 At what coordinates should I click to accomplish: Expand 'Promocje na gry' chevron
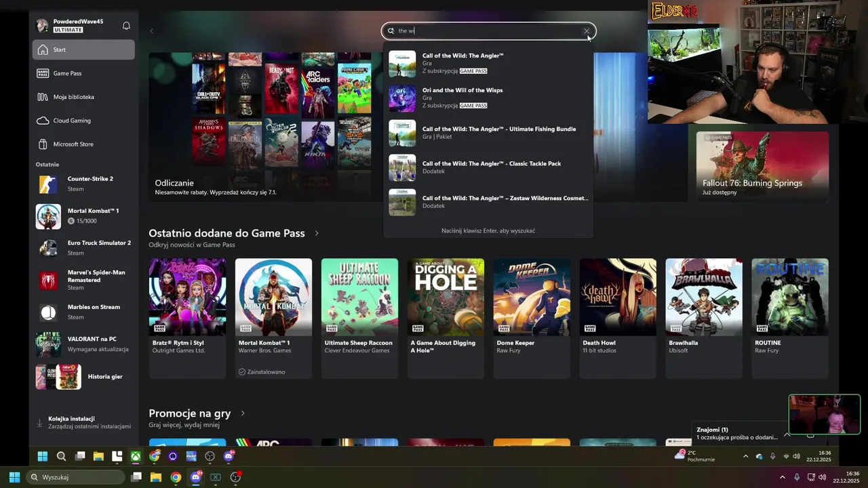[x=243, y=413]
